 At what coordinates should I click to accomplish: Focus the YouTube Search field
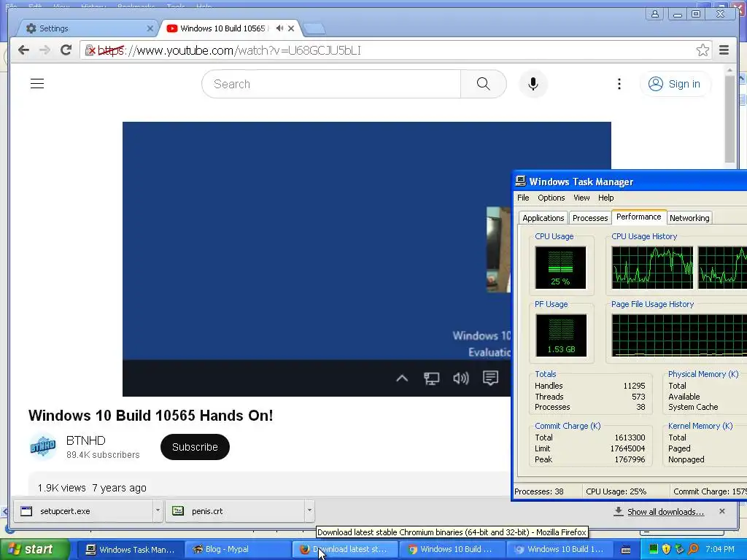[332, 84]
